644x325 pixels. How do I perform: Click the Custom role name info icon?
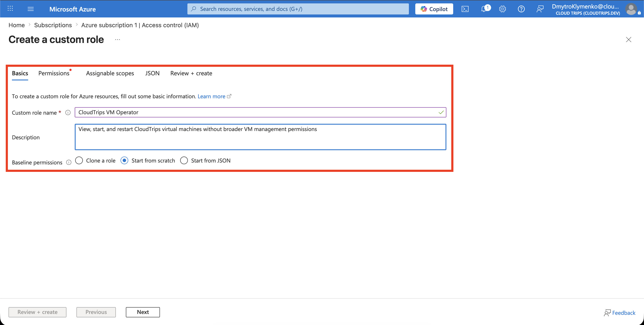[68, 113]
